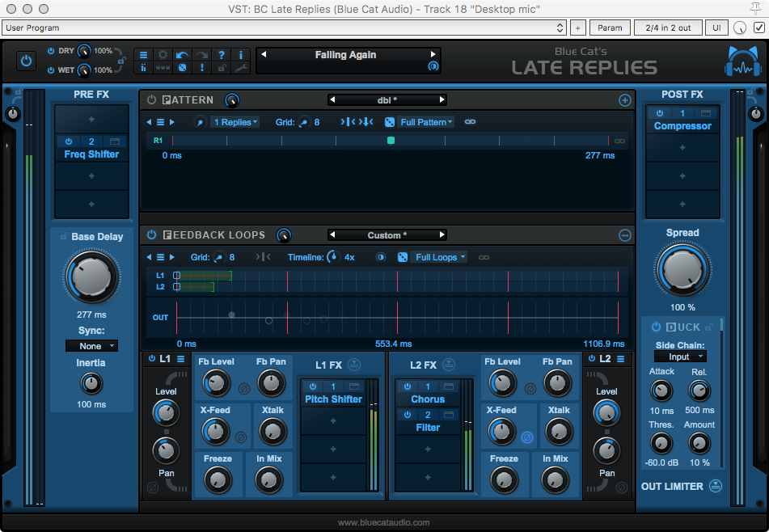This screenshot has height=532, width=769.
Task: Open the Pattern toolbar list menu icon
Action: point(160,122)
